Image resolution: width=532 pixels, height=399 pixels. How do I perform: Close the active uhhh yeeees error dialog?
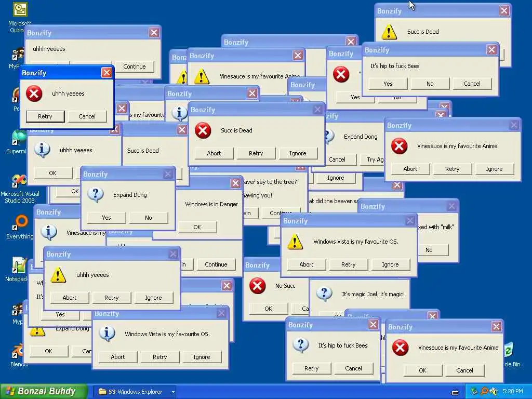coord(107,73)
